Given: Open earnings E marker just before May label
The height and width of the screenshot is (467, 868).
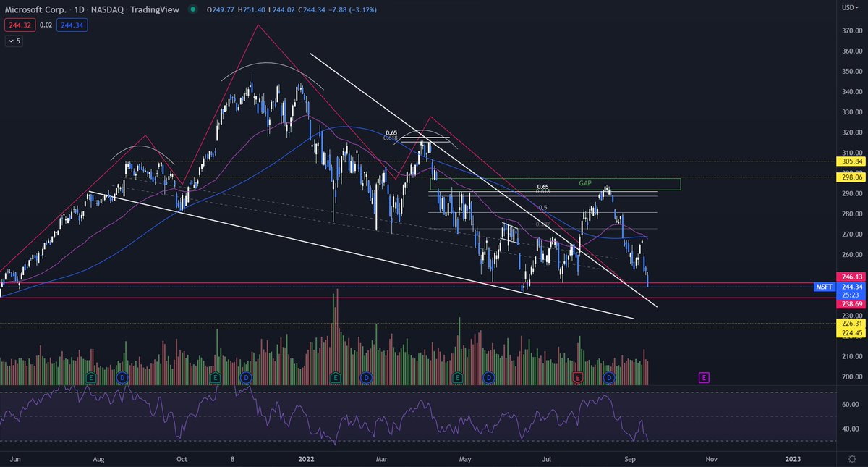Looking at the screenshot, I should [x=457, y=377].
